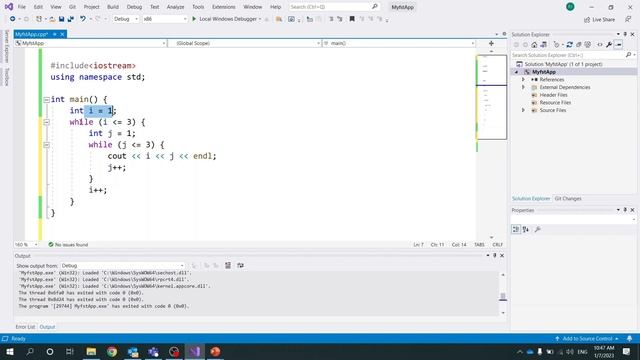Expand the External Dependencies node
Viewport: 640px width, 360px height.
pyautogui.click(x=523, y=87)
